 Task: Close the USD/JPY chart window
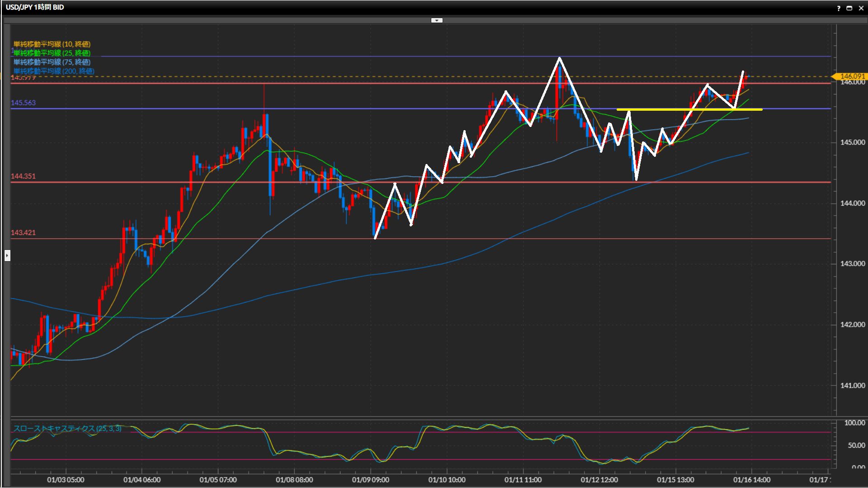(x=861, y=8)
